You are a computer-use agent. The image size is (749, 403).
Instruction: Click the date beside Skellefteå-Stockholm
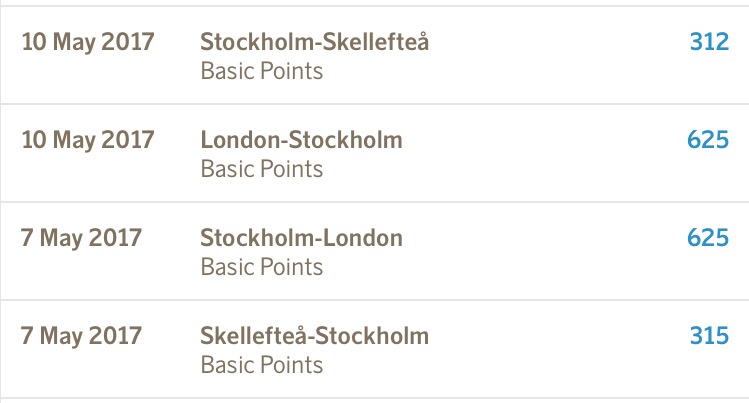[82, 336]
